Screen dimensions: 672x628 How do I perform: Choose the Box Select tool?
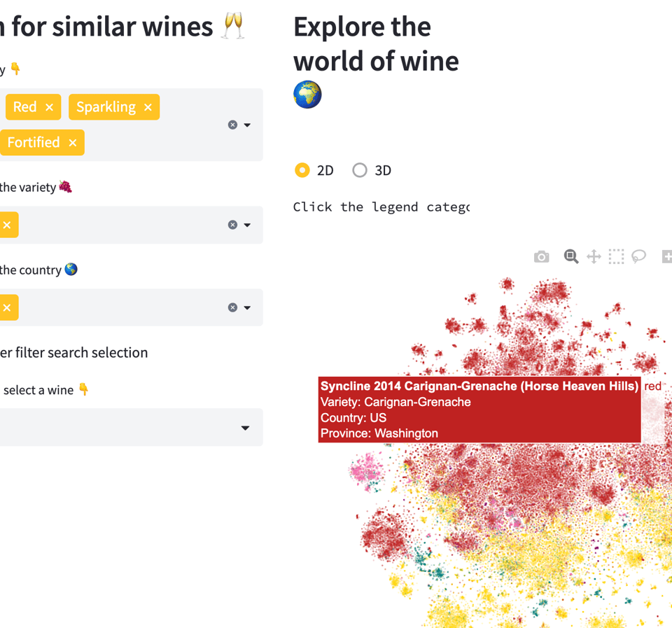[x=616, y=257]
